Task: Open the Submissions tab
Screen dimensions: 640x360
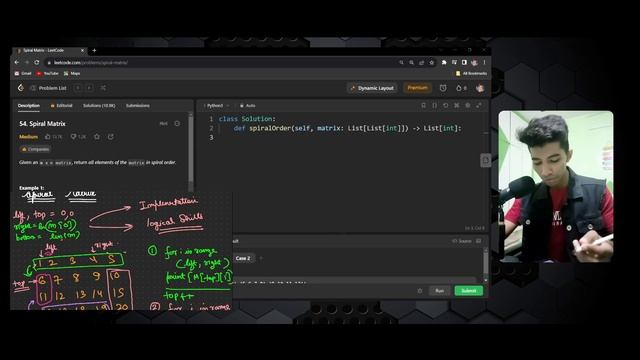Action: point(138,105)
